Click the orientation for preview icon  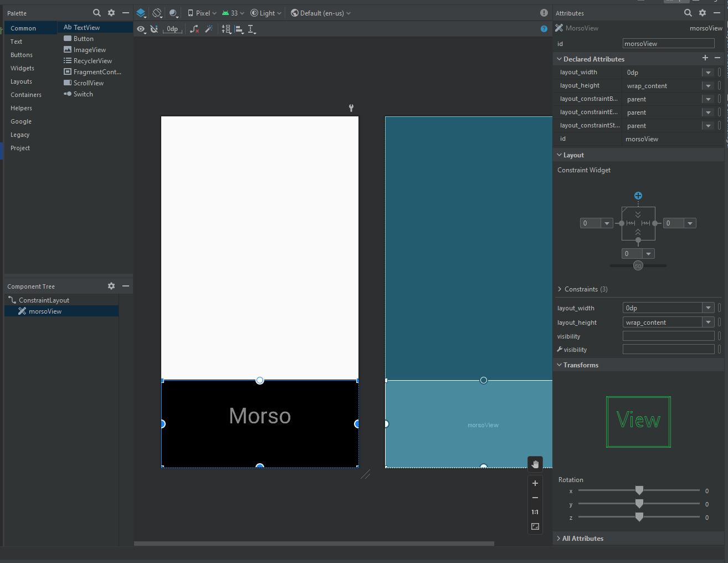[157, 13]
